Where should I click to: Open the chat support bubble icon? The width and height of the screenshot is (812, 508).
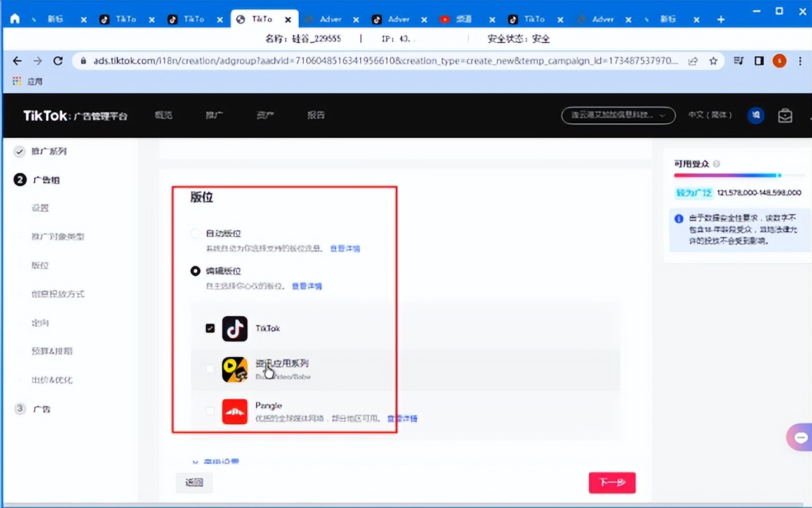[x=800, y=438]
